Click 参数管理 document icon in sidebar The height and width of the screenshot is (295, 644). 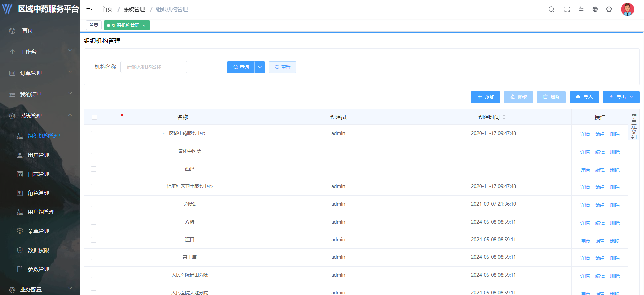point(20,269)
